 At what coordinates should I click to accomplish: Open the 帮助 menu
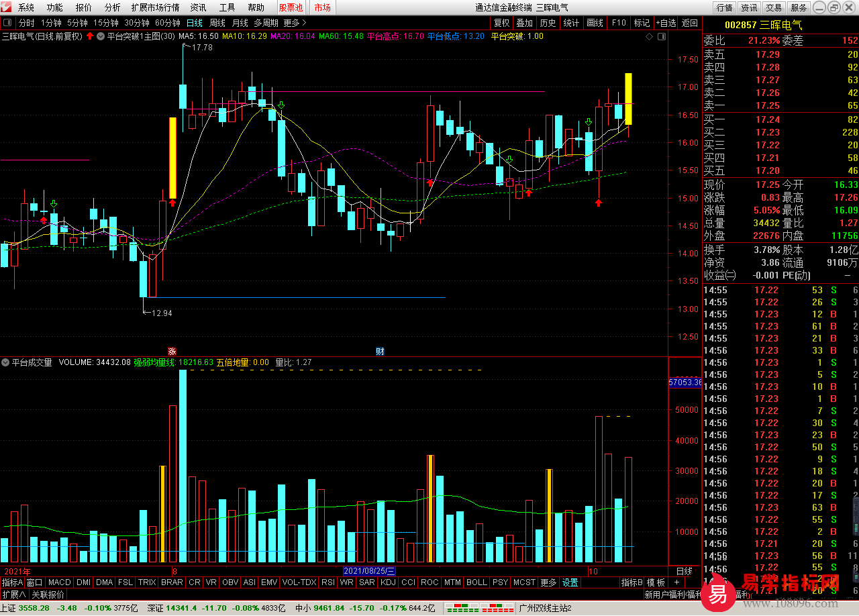click(x=256, y=7)
